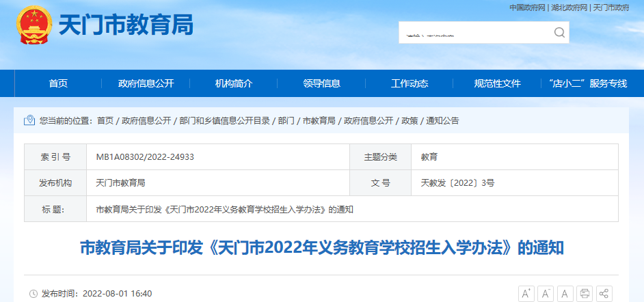
Task: Open "店小二"服务专线 navigation item
Action: 588,84
